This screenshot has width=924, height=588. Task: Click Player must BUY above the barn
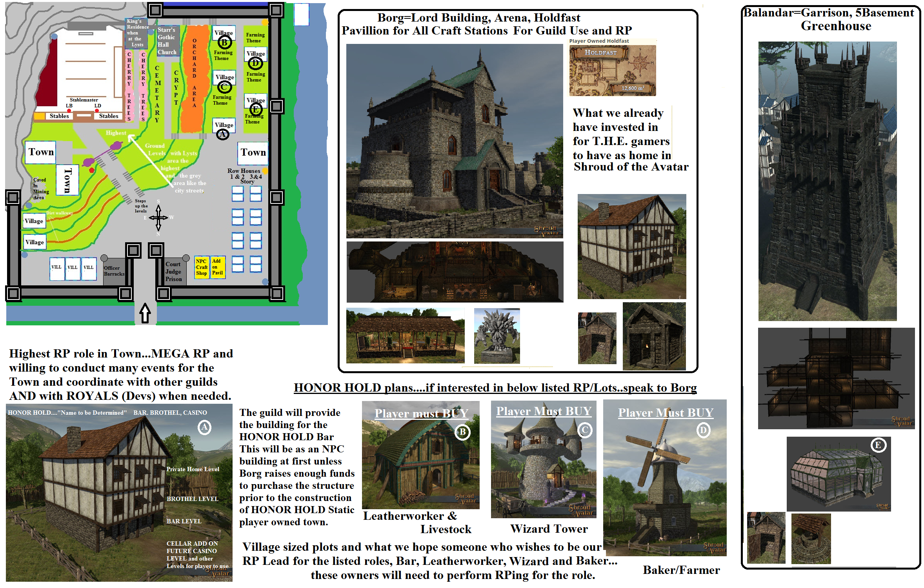click(421, 414)
